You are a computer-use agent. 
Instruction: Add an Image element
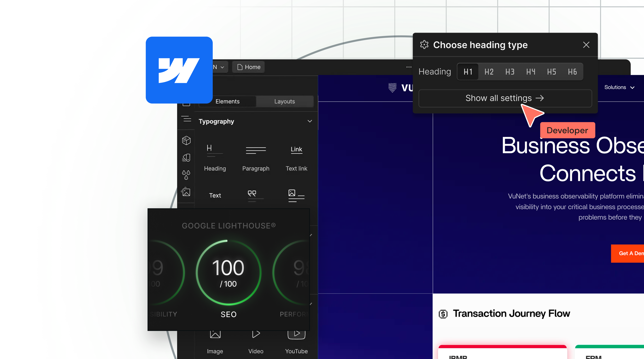click(x=215, y=342)
